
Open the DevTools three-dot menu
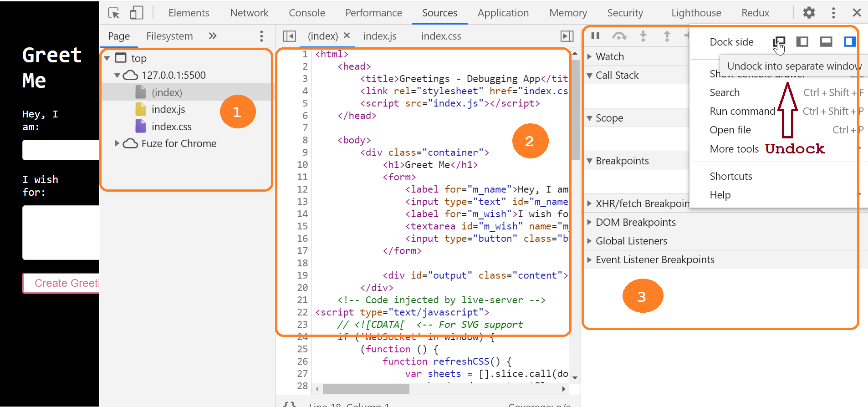[833, 13]
